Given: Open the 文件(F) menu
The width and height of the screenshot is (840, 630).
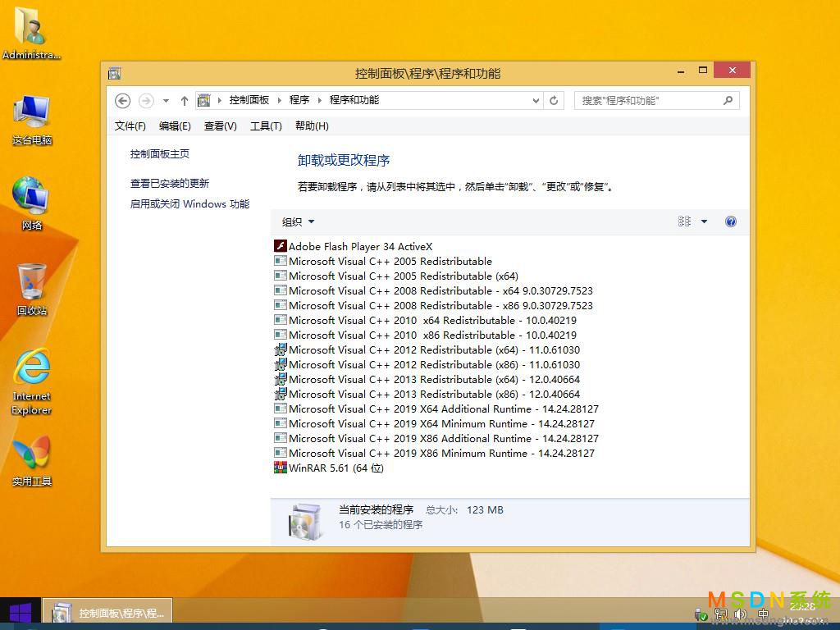Looking at the screenshot, I should (x=130, y=126).
